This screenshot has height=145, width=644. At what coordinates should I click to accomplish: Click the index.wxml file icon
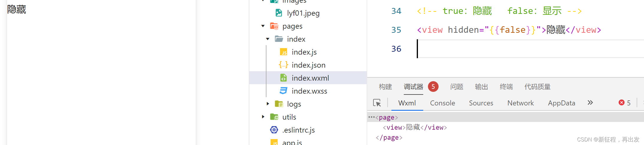[283, 78]
